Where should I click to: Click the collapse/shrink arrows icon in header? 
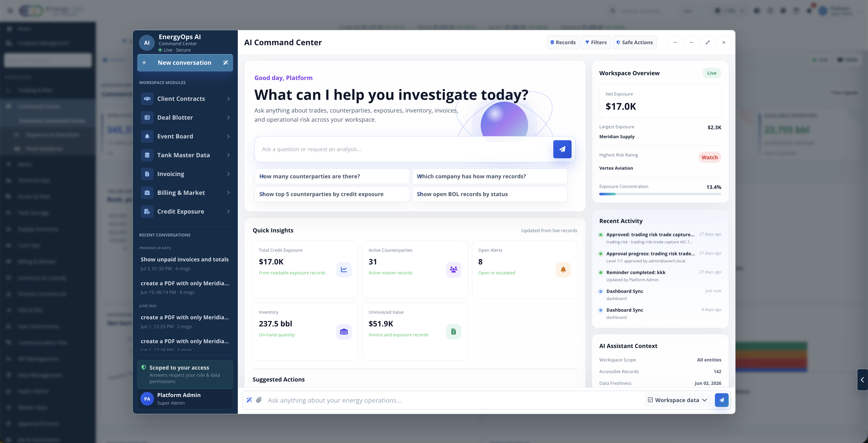708,42
